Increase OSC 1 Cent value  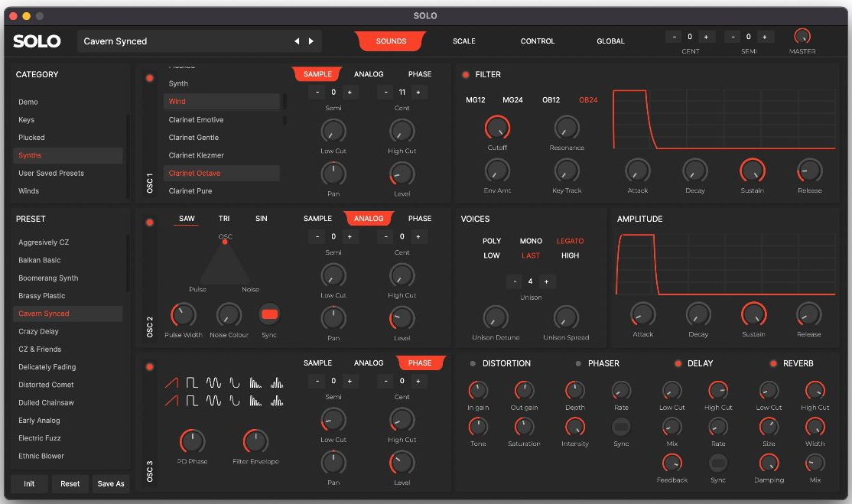(x=418, y=93)
